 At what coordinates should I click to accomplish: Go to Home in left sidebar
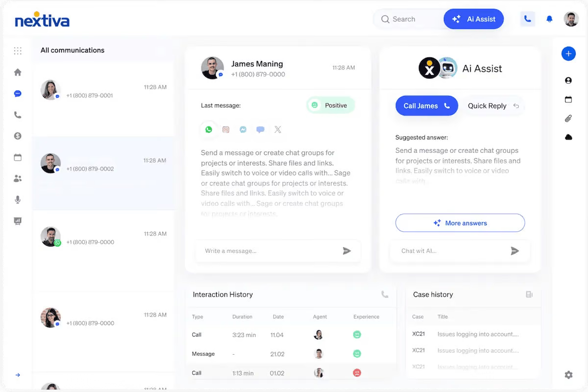(18, 72)
